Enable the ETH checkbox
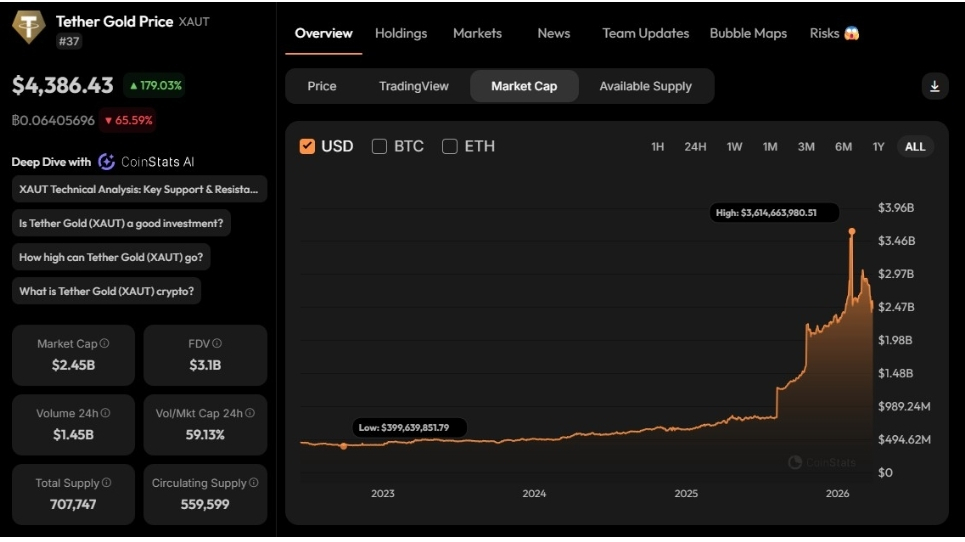Image resolution: width=965 pixels, height=542 pixels. point(450,146)
